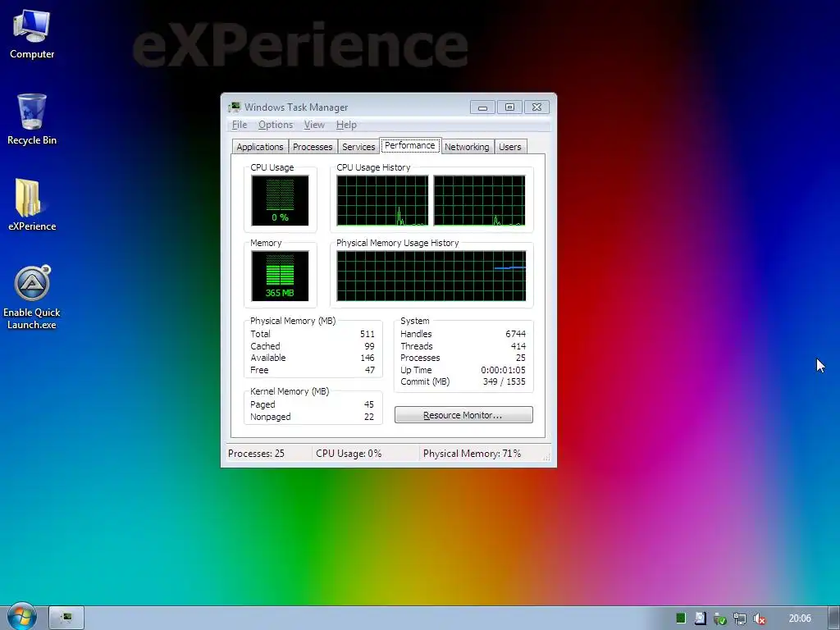
Task: Click the Cached memory value 99
Action: [x=369, y=346]
